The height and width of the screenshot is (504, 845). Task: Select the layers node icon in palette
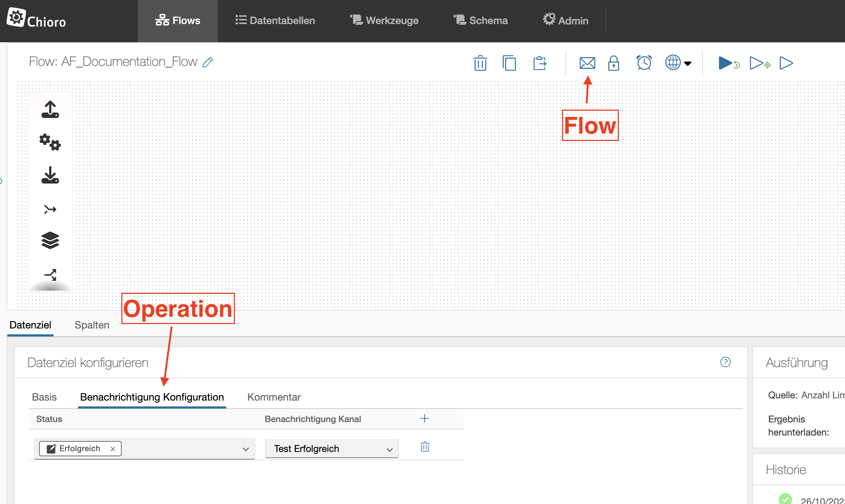point(50,240)
